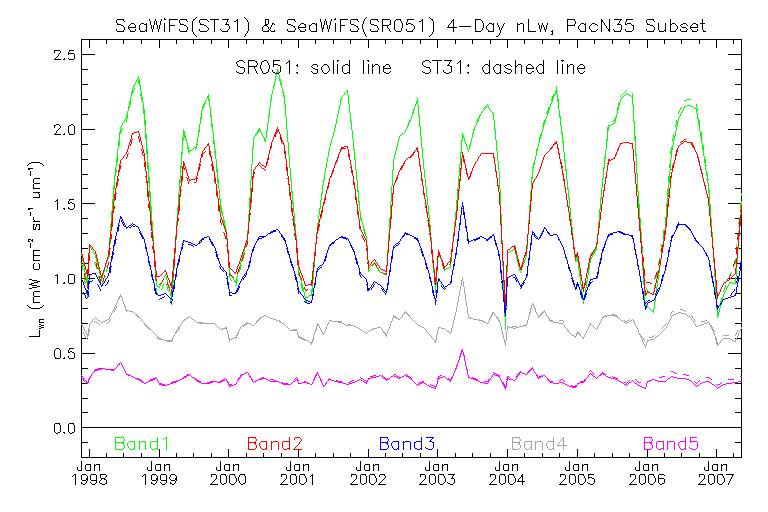The height and width of the screenshot is (512, 768).
Task: Click the 1.5 y-axis label
Action: tap(65, 204)
